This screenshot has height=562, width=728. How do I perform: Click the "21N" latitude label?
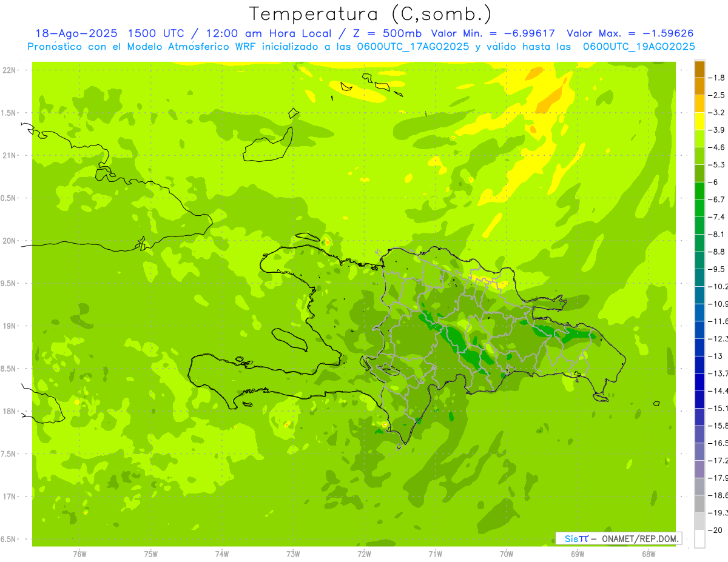(9, 156)
